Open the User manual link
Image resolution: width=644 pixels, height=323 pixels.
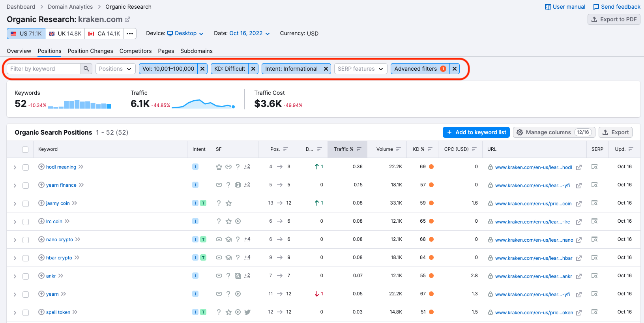click(565, 7)
